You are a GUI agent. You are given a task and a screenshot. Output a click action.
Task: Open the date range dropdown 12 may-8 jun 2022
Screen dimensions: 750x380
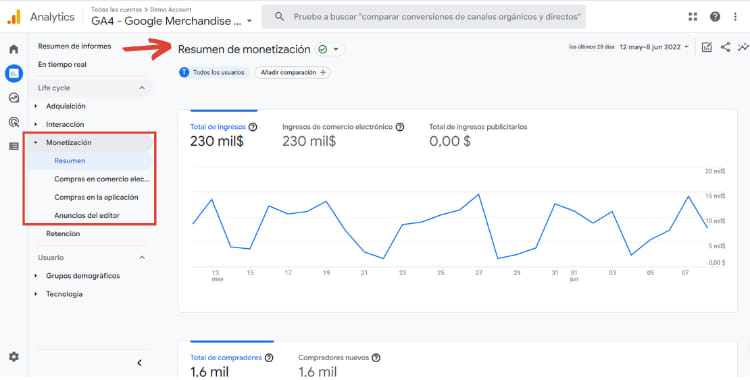point(654,47)
